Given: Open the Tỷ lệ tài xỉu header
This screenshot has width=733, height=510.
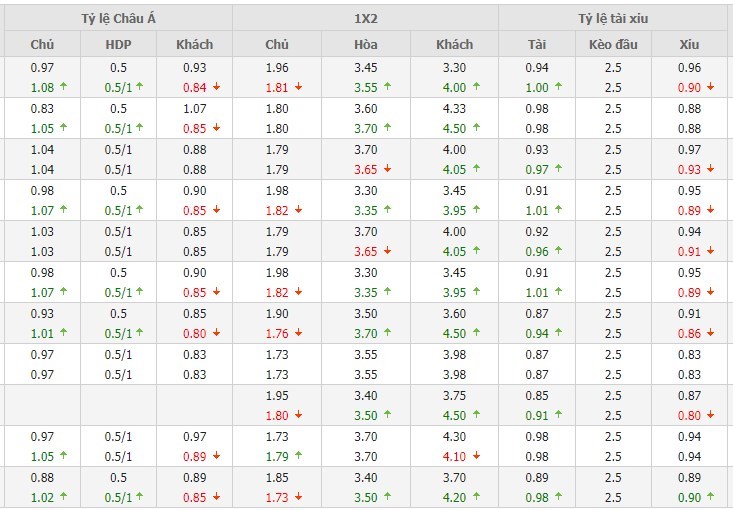Looking at the screenshot, I should (612, 19).
